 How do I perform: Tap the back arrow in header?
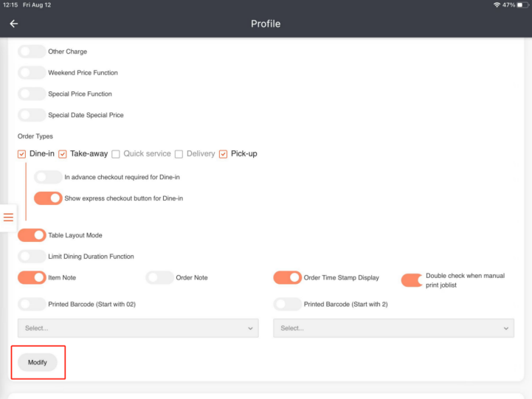[13, 24]
